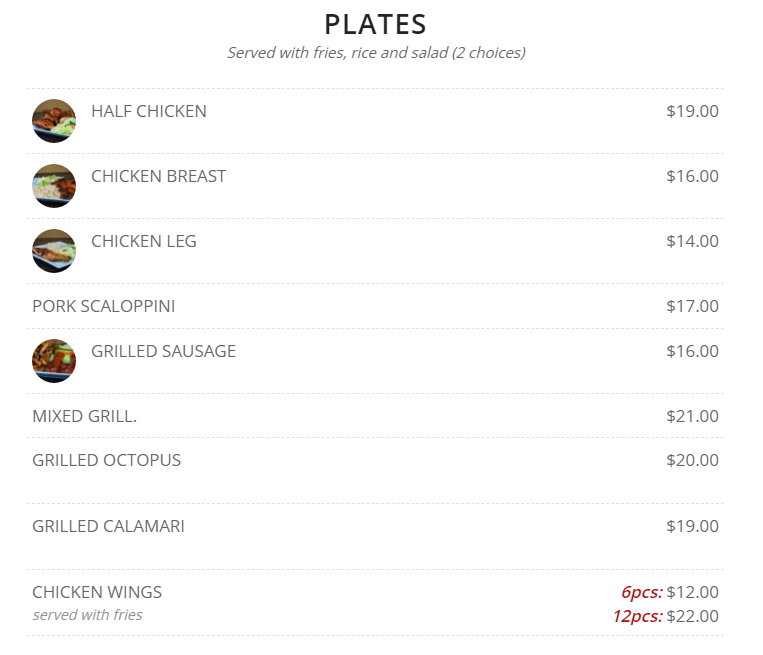Image resolution: width=763 pixels, height=655 pixels.
Task: Choose the MIXED GRILL plate
Action: click(84, 416)
